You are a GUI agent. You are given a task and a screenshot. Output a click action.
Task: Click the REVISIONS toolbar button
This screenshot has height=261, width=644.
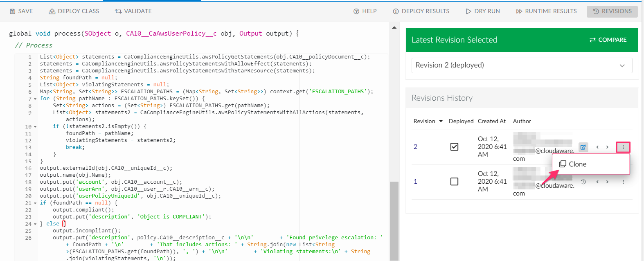[612, 11]
